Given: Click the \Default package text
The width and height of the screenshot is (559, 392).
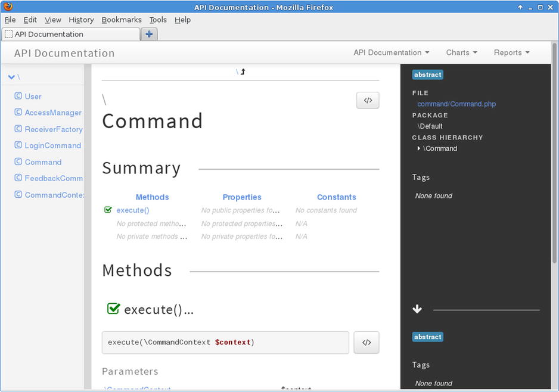Looking at the screenshot, I should (x=430, y=126).
